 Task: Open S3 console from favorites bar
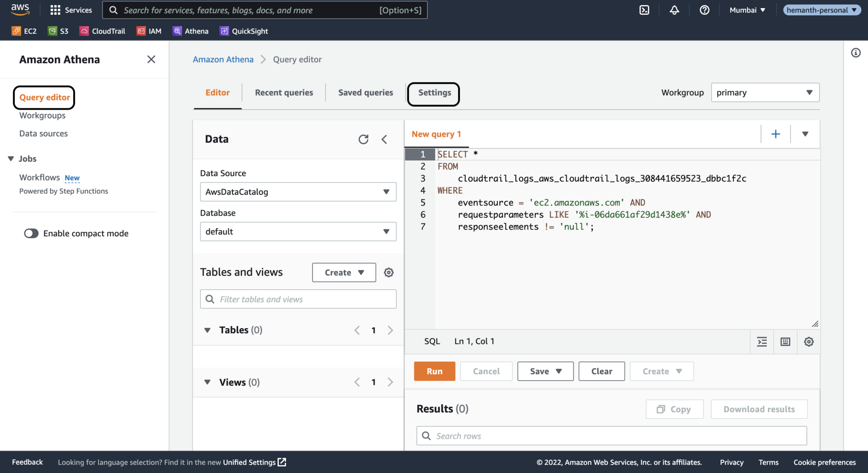[x=58, y=30]
